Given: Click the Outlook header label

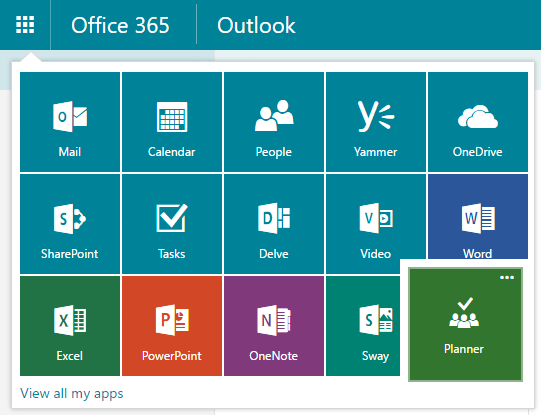Looking at the screenshot, I should (256, 25).
